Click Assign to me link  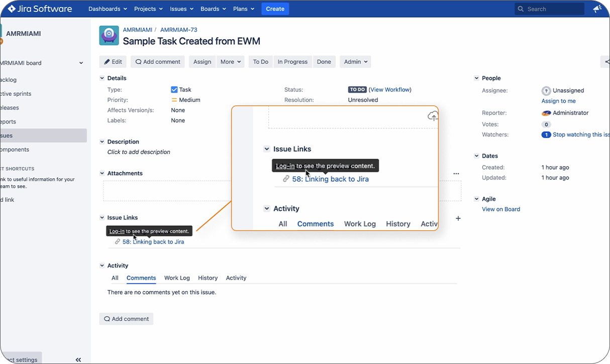pos(559,101)
